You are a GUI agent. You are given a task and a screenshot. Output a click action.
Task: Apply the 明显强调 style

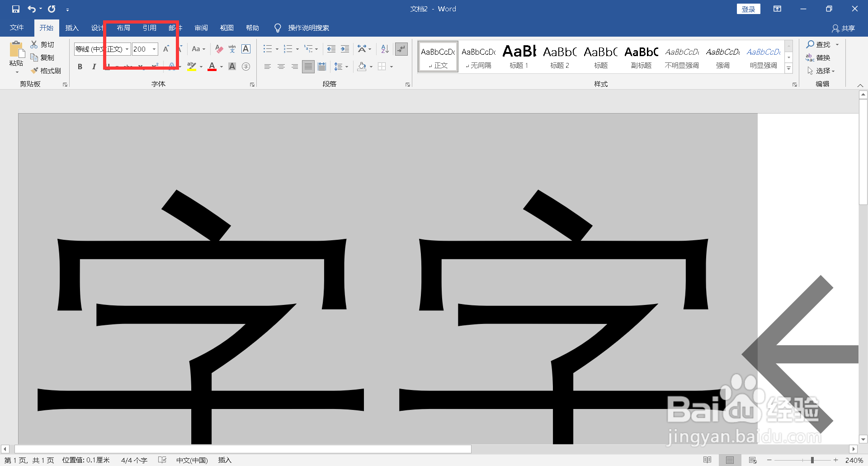764,57
